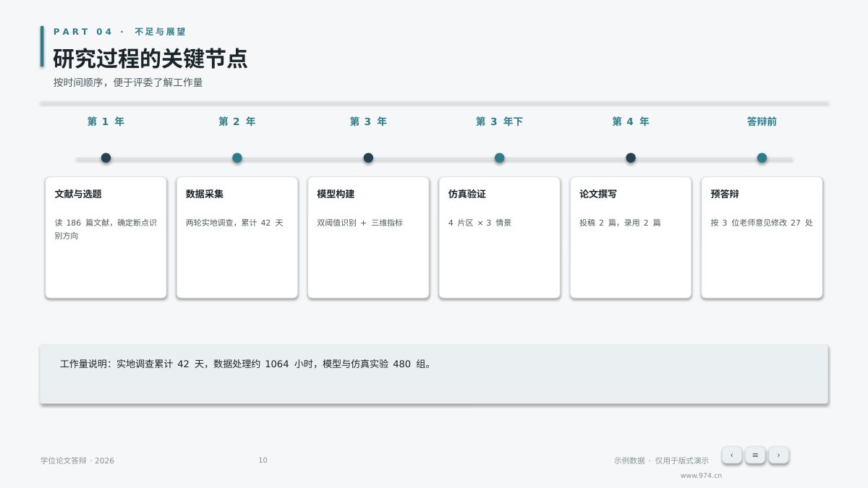Click the PART 04 · 不足与展望 header
868x488 pixels.
pos(119,32)
